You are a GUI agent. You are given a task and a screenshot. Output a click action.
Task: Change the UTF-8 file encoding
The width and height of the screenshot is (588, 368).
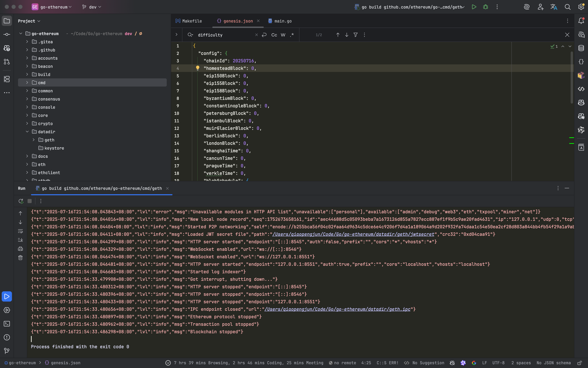coord(499,363)
